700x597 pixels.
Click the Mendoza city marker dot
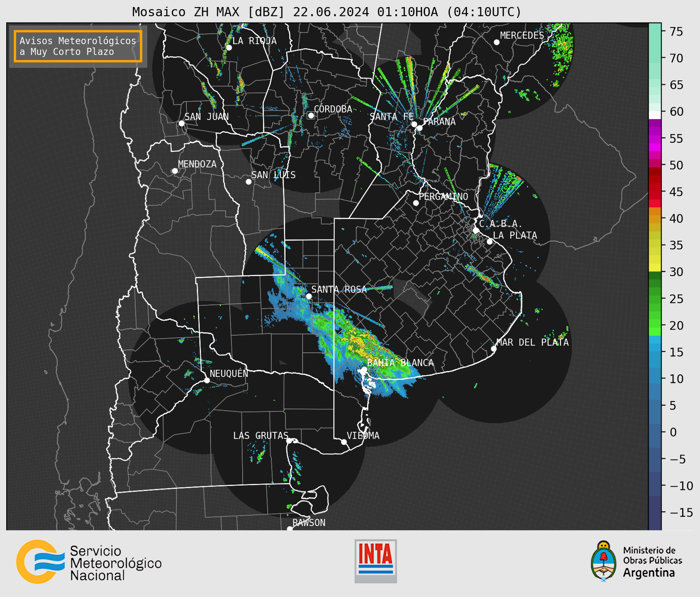click(x=175, y=171)
